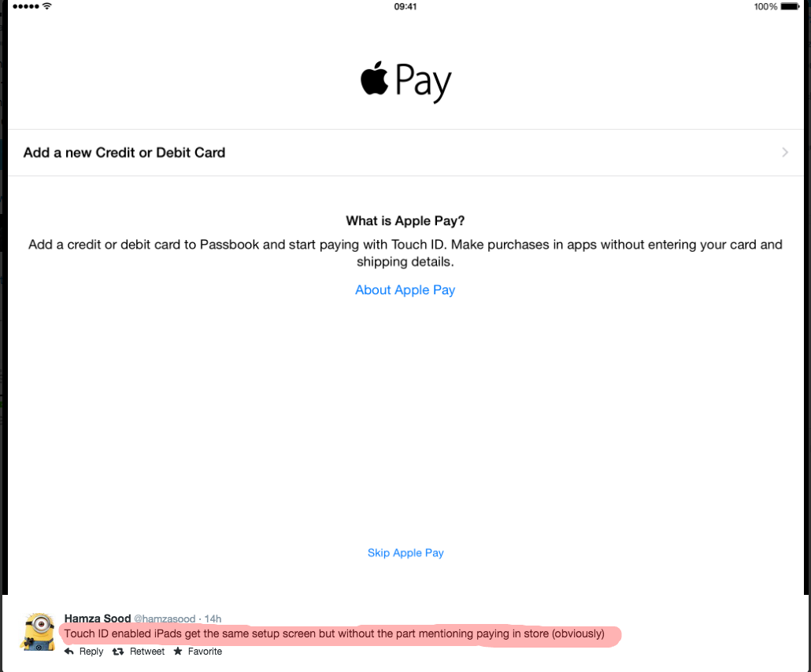
Task: Click the highlighted Touch ID tweet text
Action: point(334,633)
